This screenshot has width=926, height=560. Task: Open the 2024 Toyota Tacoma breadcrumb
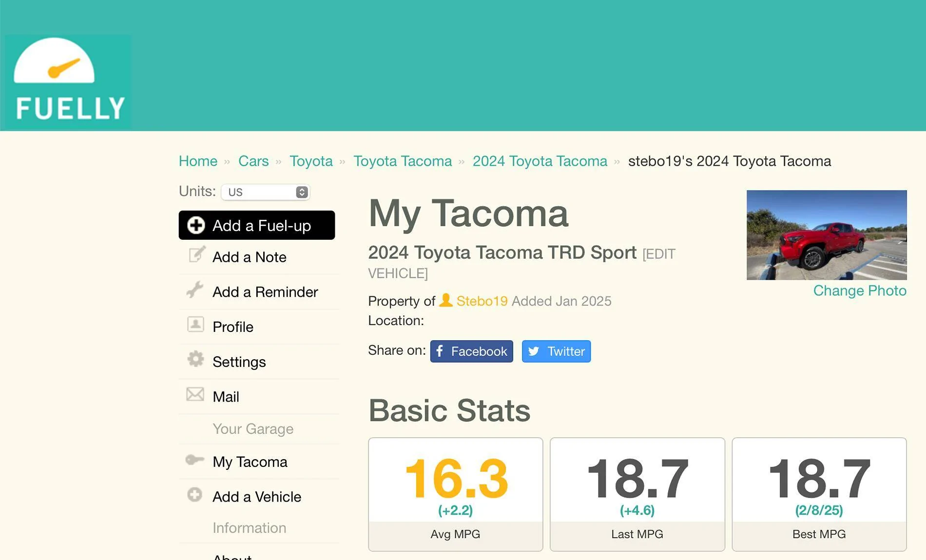tap(540, 161)
